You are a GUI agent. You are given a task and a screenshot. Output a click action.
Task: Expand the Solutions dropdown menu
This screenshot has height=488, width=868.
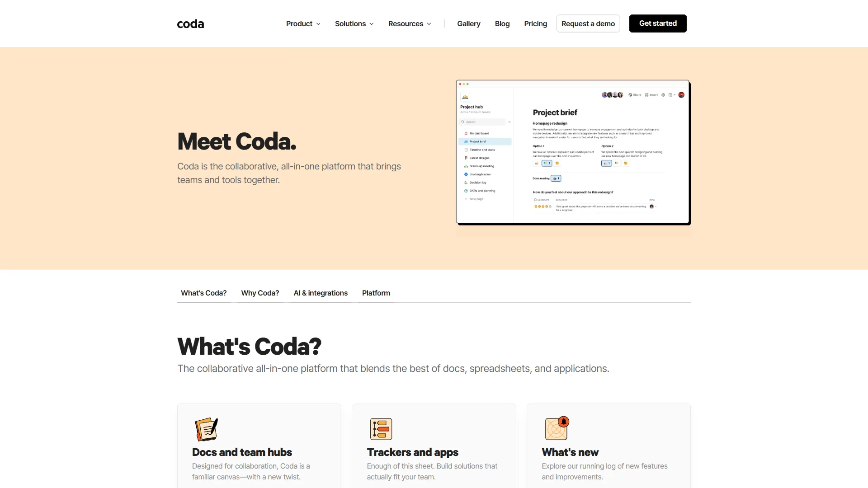[x=354, y=23]
